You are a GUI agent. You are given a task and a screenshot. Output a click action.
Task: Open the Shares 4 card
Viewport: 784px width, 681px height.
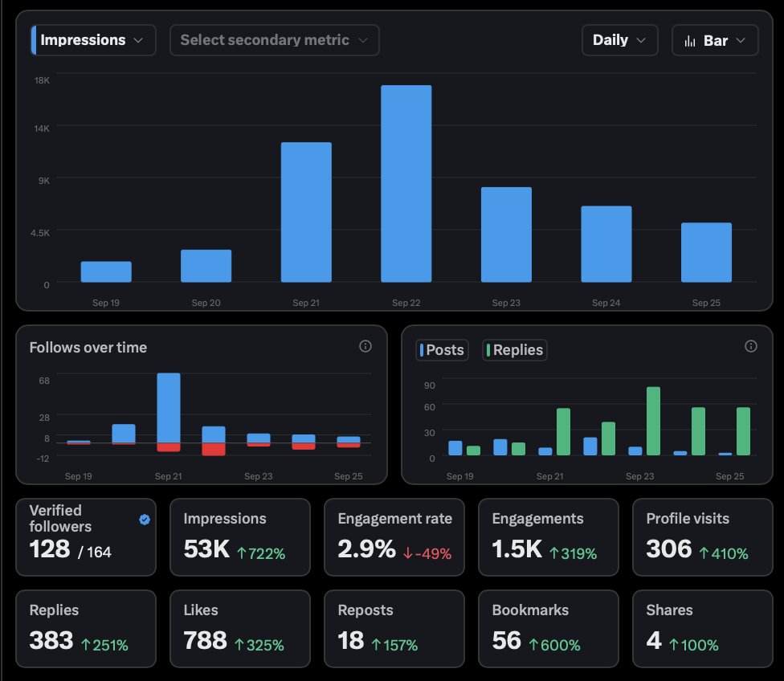tap(703, 629)
